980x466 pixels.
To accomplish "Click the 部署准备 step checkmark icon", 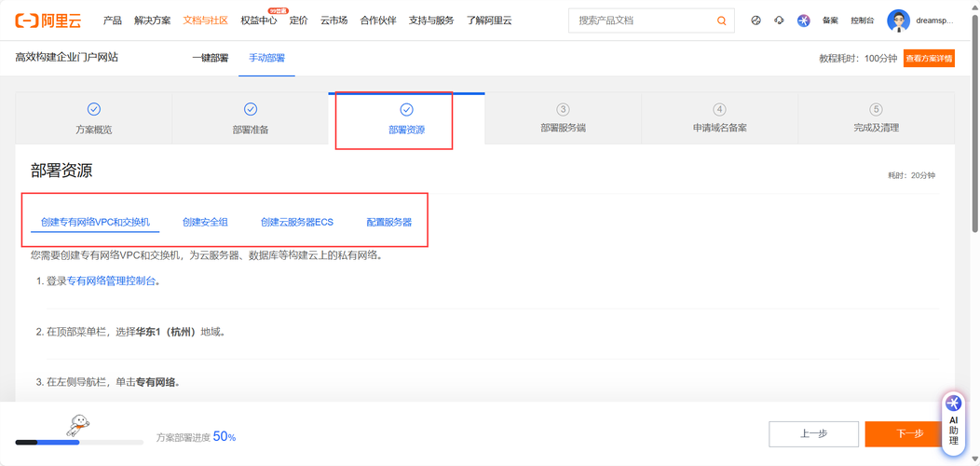I will pyautogui.click(x=250, y=109).
